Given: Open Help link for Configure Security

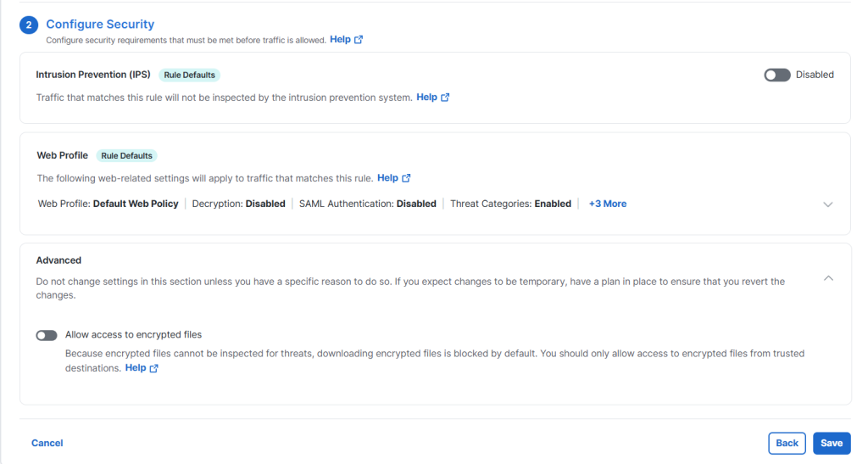Looking at the screenshot, I should click(340, 40).
